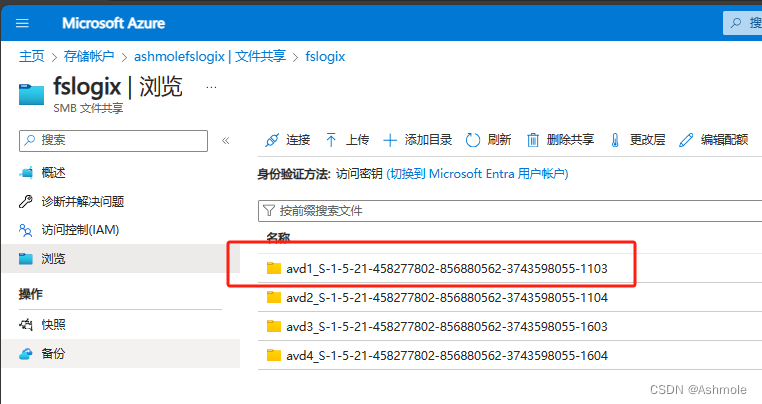The width and height of the screenshot is (762, 404).
Task: Switch to Microsoft Entra 用户帐户 link
Action: tap(477, 174)
